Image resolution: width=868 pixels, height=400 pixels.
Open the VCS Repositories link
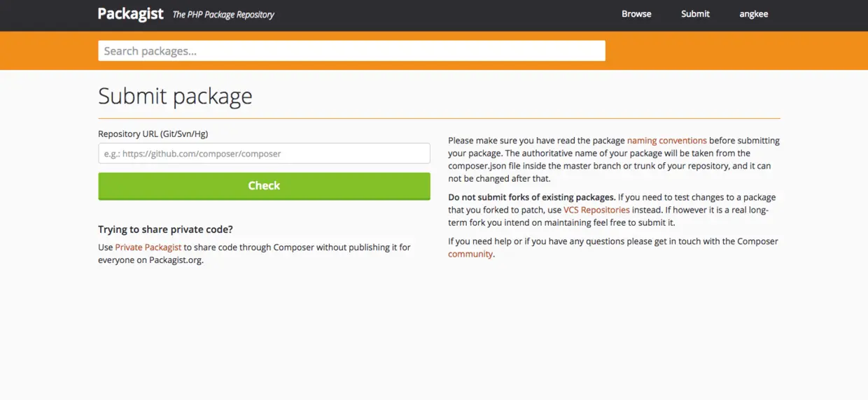(x=596, y=210)
